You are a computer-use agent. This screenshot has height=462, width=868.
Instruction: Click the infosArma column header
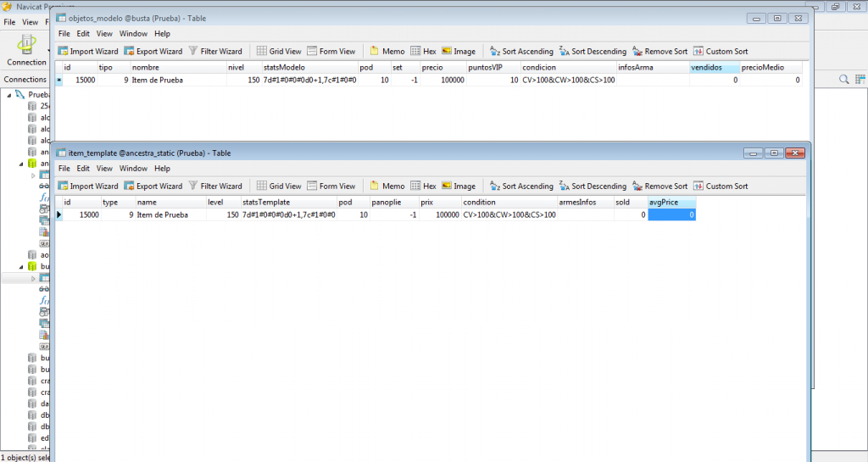click(653, 68)
